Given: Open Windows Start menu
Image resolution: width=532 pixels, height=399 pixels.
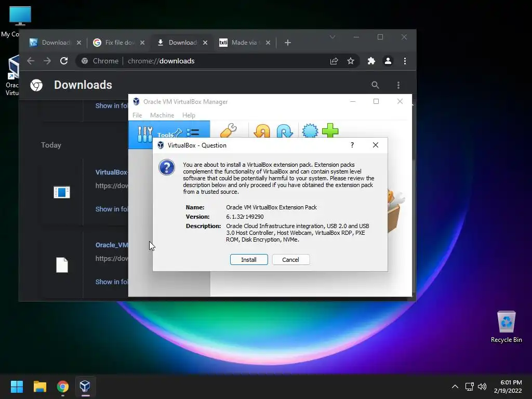Looking at the screenshot, I should [17, 387].
